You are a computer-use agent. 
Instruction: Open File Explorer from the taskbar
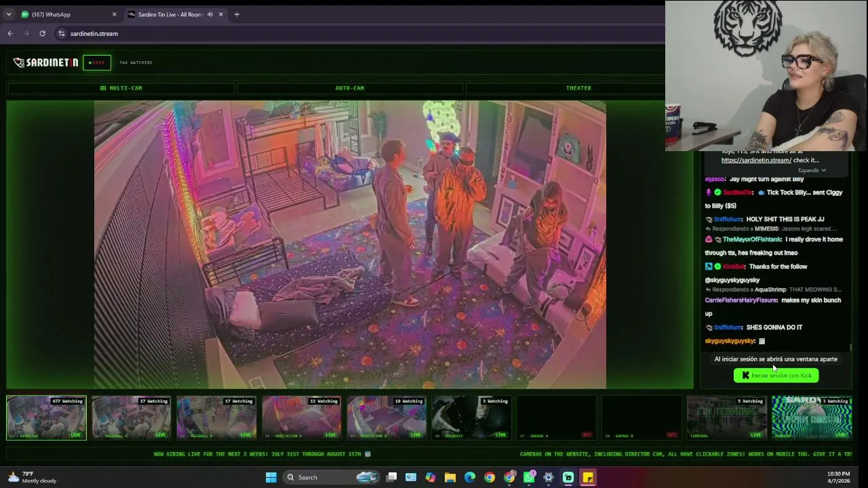click(450, 477)
